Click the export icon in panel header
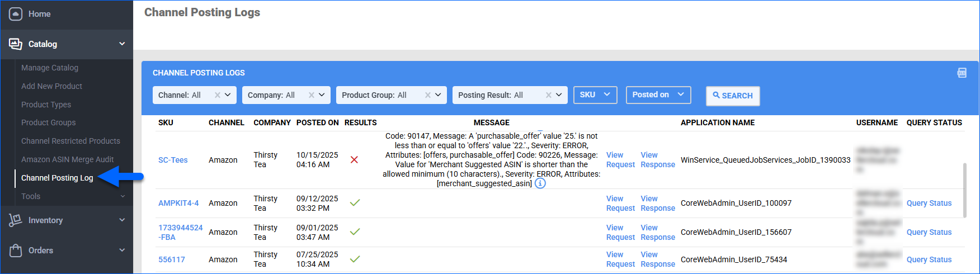980x274 pixels. click(962, 73)
